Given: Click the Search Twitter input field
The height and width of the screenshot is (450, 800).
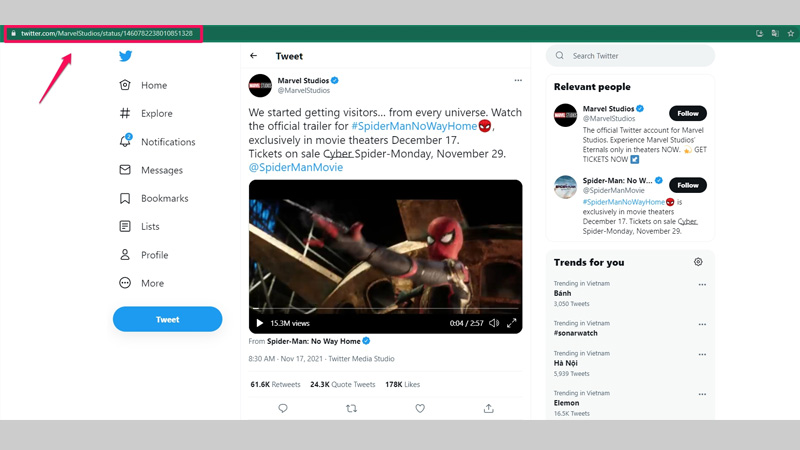Looking at the screenshot, I should tap(635, 56).
